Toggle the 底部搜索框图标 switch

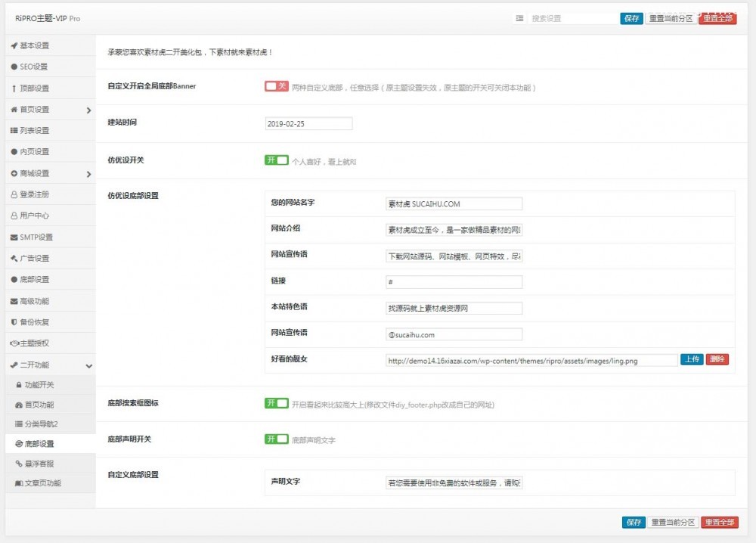pos(276,403)
